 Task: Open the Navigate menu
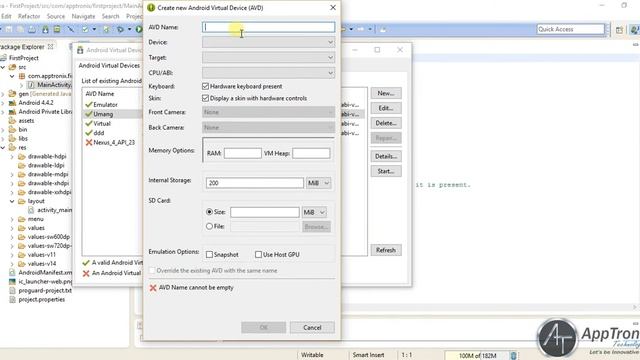click(83, 16)
